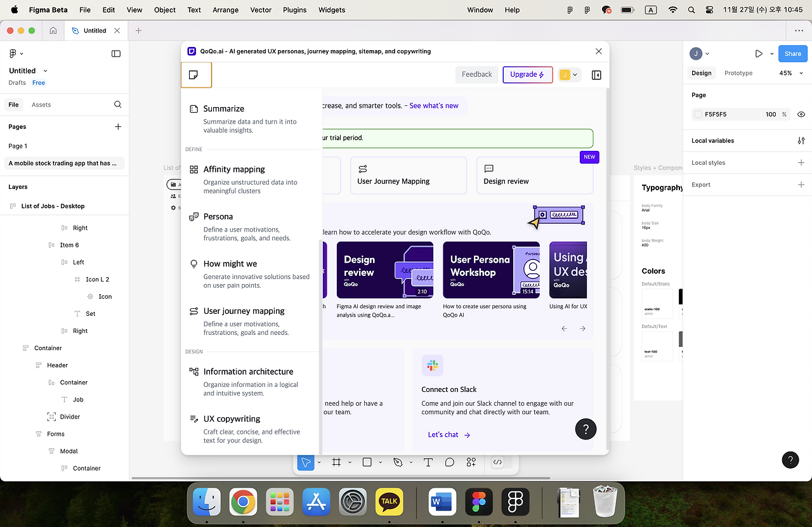The width and height of the screenshot is (812, 527).
Task: Toggle the QoQo plugin side panel icon
Action: 596,75
